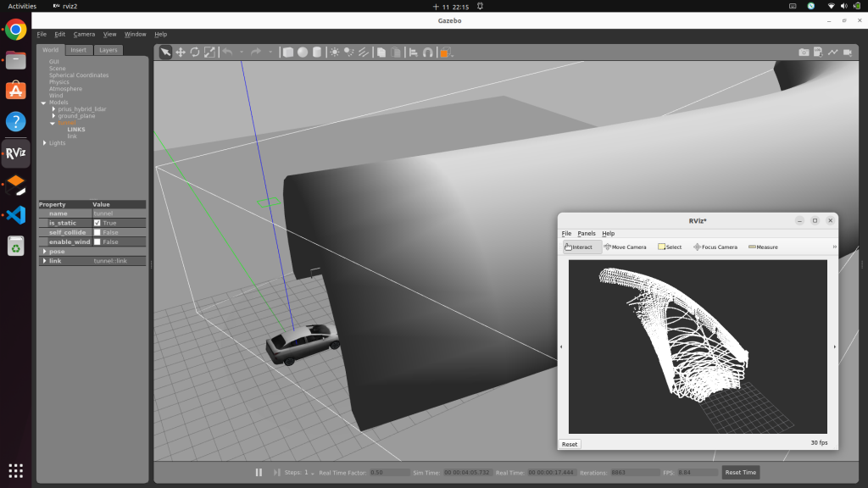Open the RViz File menu
Screen dimensions: 868x488
click(566, 234)
